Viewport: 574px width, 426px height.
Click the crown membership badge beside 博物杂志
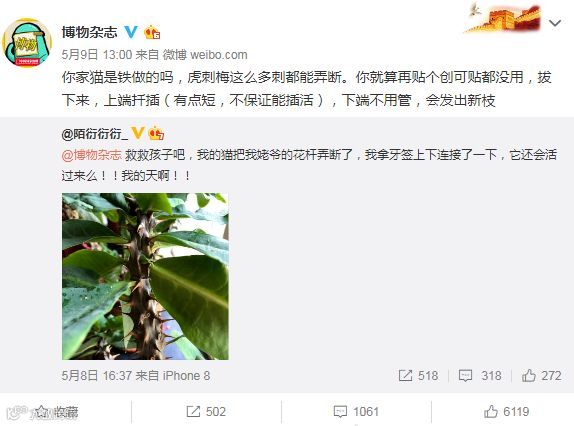click(x=152, y=33)
